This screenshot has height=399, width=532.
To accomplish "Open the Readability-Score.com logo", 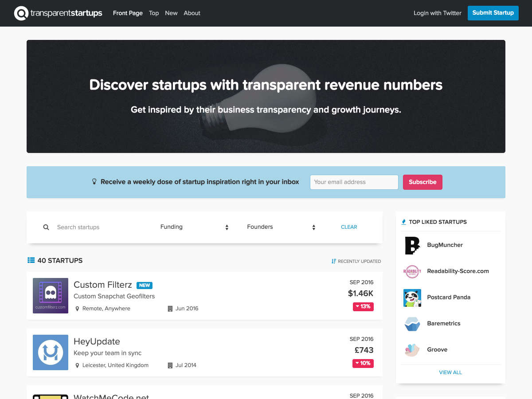I will pyautogui.click(x=412, y=271).
